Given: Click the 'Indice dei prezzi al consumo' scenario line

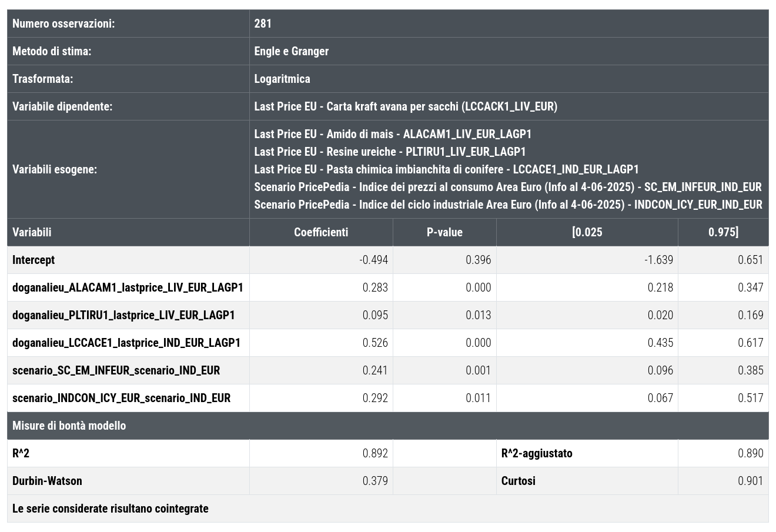Looking at the screenshot, I should (x=508, y=187).
